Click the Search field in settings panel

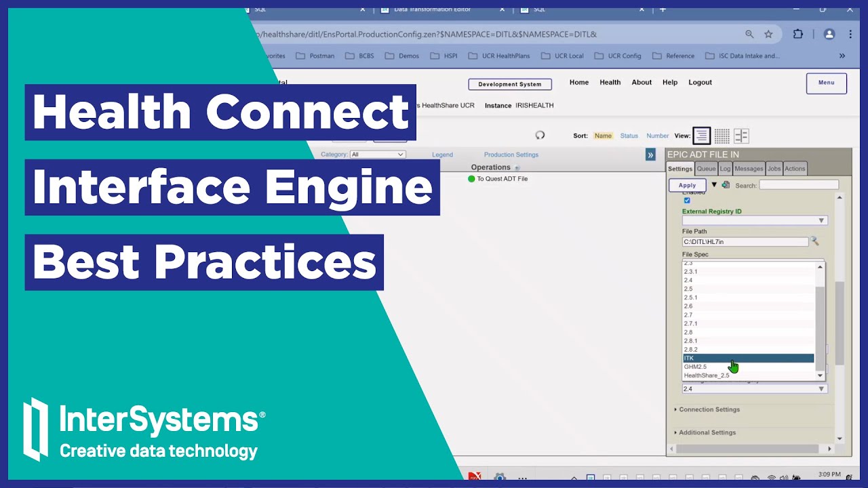point(799,185)
